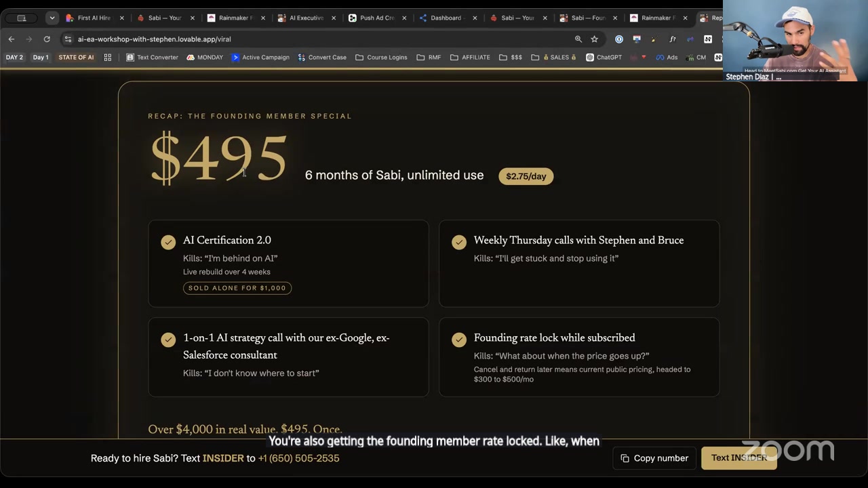The width and height of the screenshot is (868, 488).
Task: Click 'Cancel and return later' pricing note
Action: (x=582, y=374)
